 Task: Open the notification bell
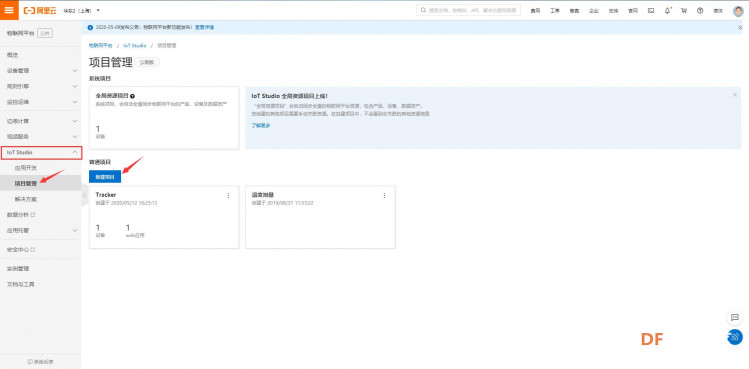pyautogui.click(x=667, y=11)
